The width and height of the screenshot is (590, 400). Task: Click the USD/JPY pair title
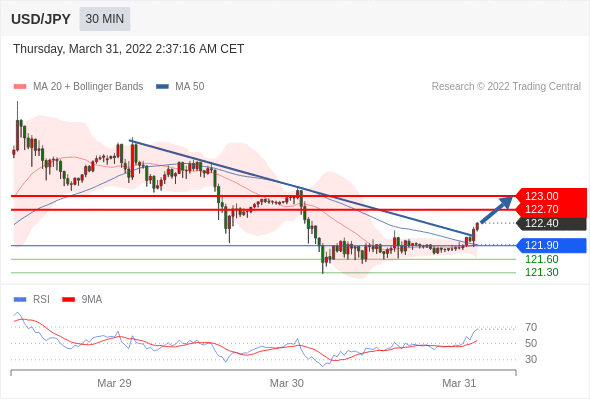[41, 19]
